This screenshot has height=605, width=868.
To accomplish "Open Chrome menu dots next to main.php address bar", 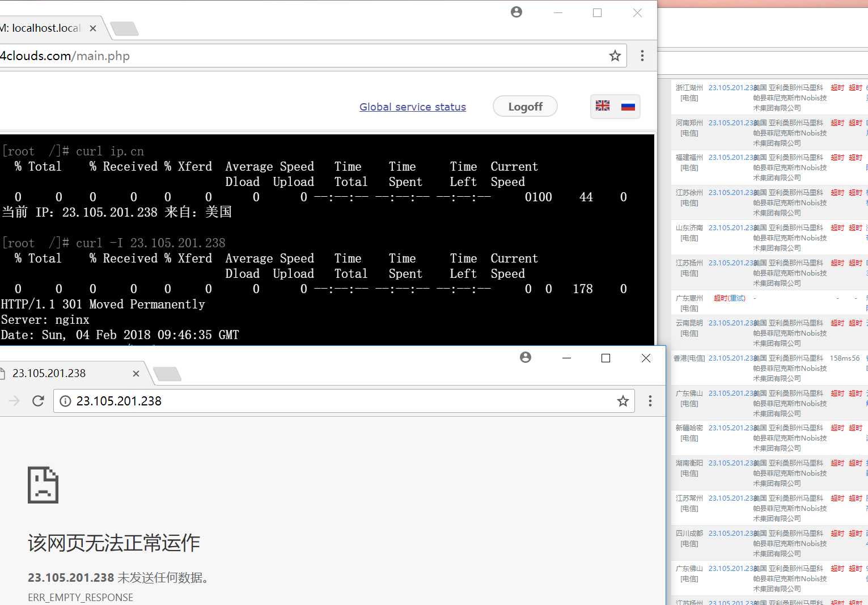I will tap(642, 56).
